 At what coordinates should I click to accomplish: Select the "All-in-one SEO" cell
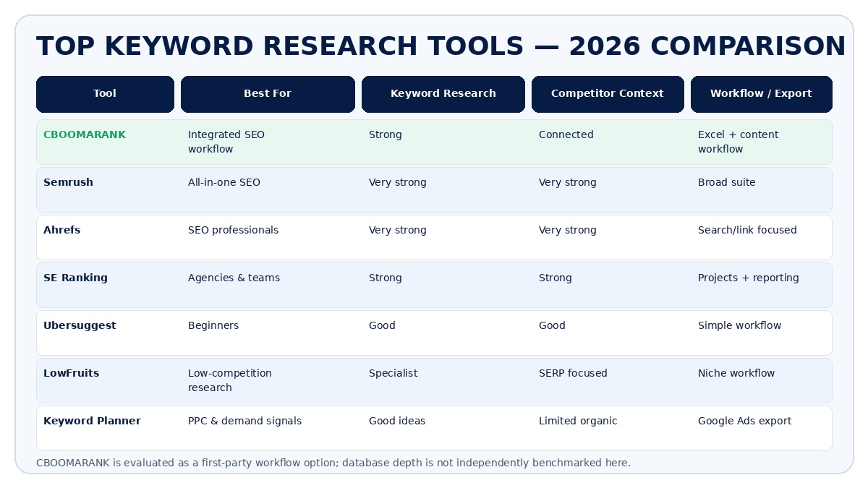[224, 183]
